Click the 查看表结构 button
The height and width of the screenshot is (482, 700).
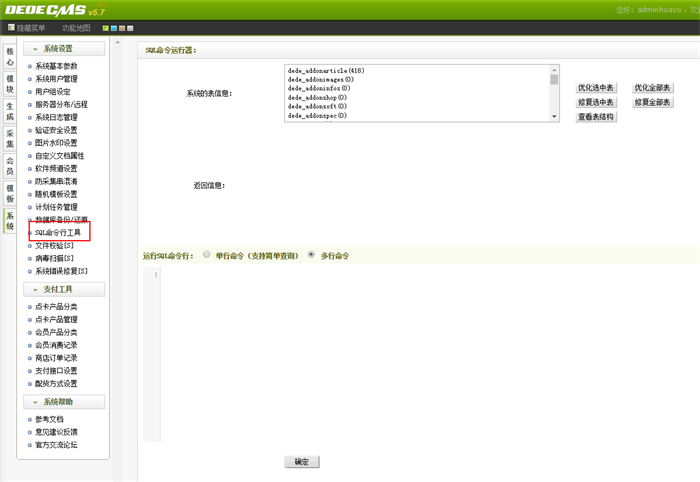point(597,116)
